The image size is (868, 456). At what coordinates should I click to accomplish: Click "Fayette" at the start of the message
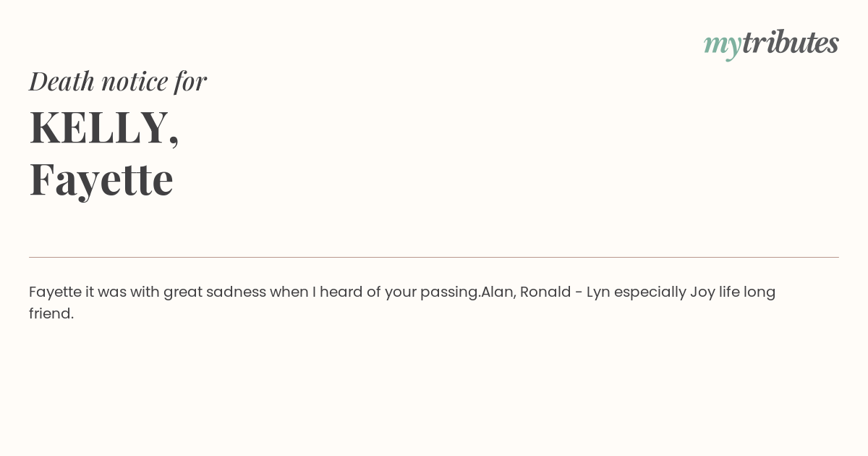point(55,292)
